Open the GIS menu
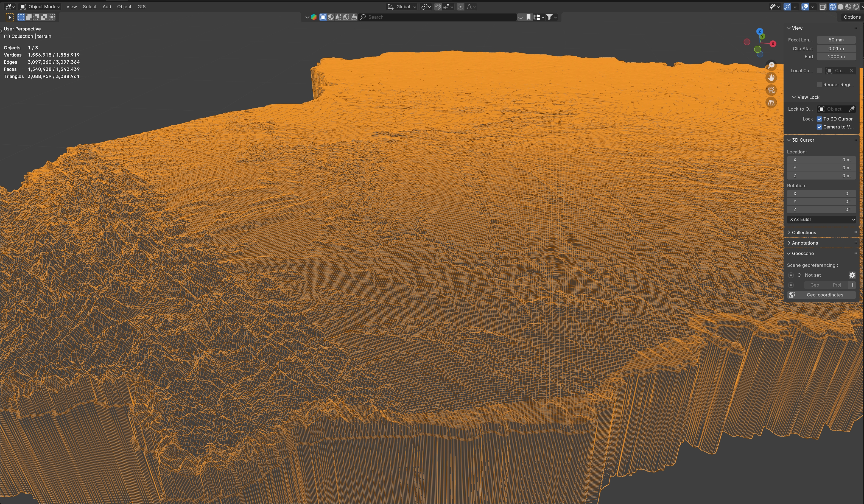This screenshot has height=504, width=864. [141, 7]
